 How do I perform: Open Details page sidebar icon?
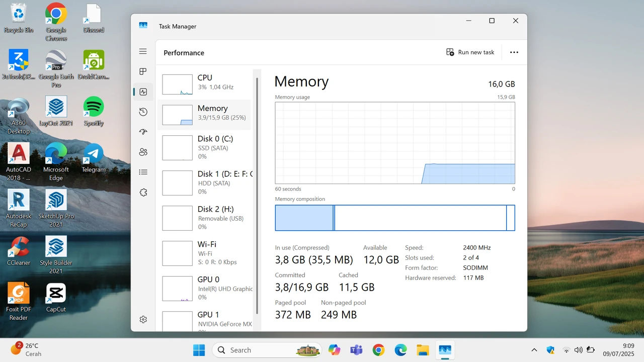(x=143, y=172)
